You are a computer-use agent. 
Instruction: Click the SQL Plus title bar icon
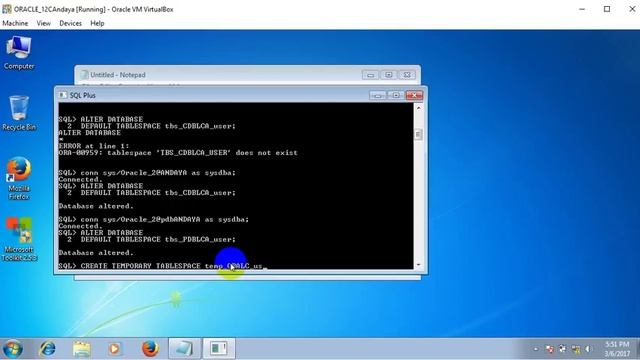pyautogui.click(x=62, y=95)
